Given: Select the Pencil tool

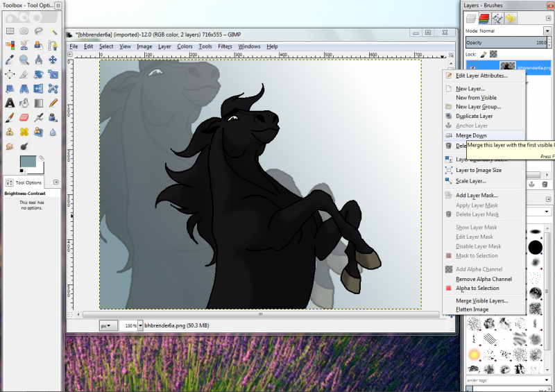Looking at the screenshot, I should [53, 103].
